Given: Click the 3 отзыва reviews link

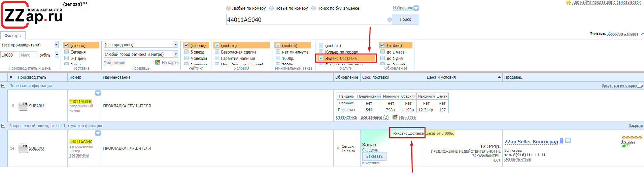Looking at the screenshot, I should 628,142.
